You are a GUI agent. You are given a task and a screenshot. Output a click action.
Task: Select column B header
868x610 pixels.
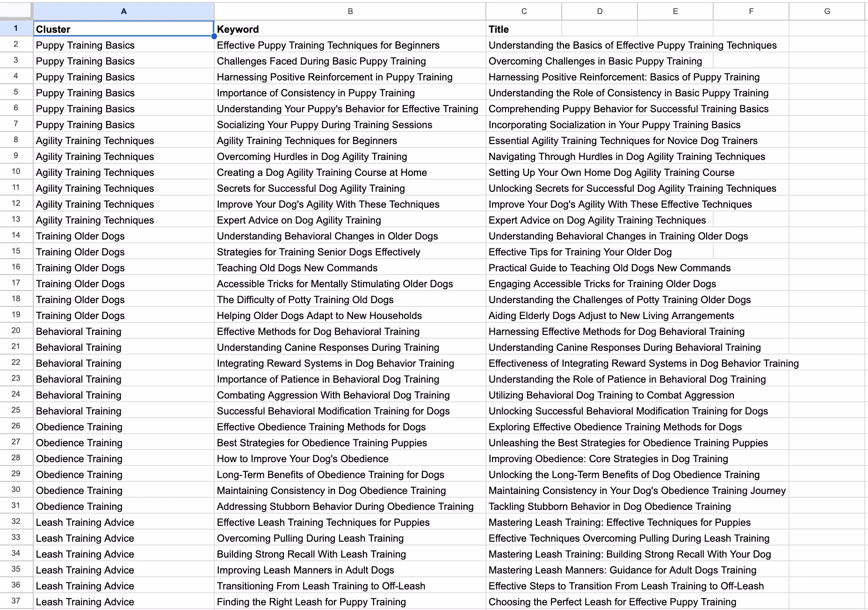pos(350,11)
